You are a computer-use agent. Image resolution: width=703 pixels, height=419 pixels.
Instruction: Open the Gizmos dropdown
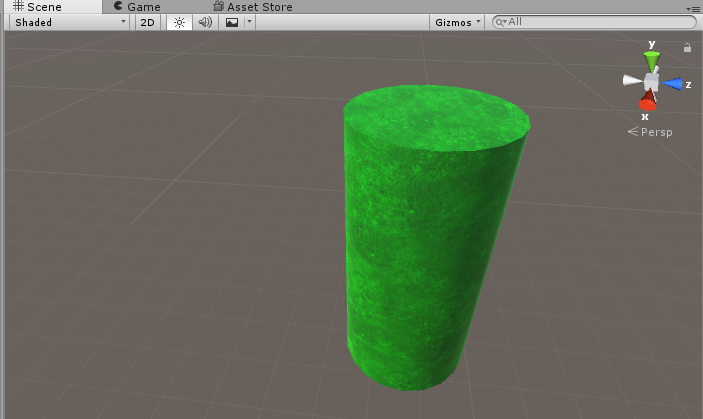pos(457,22)
